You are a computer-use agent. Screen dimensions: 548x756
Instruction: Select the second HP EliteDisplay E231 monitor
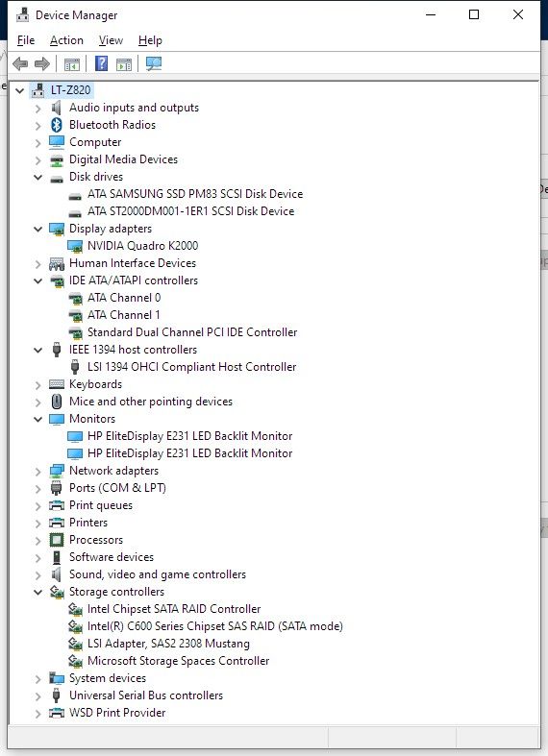pyautogui.click(x=189, y=453)
